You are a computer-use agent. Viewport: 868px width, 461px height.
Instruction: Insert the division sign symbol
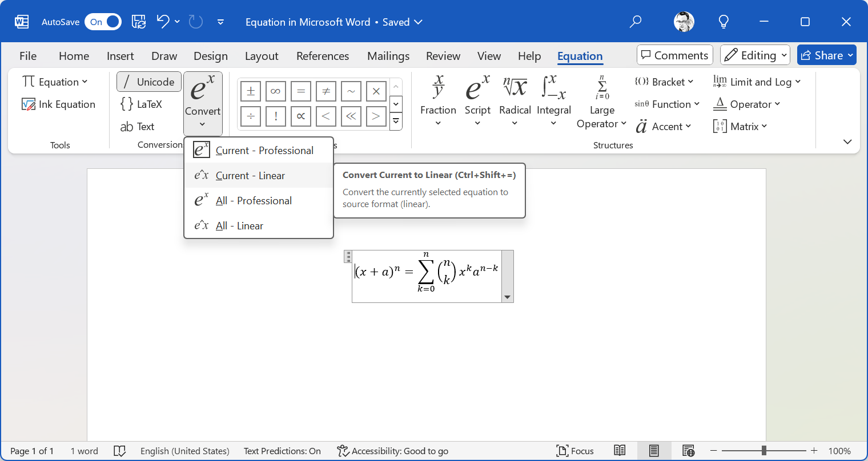(251, 116)
